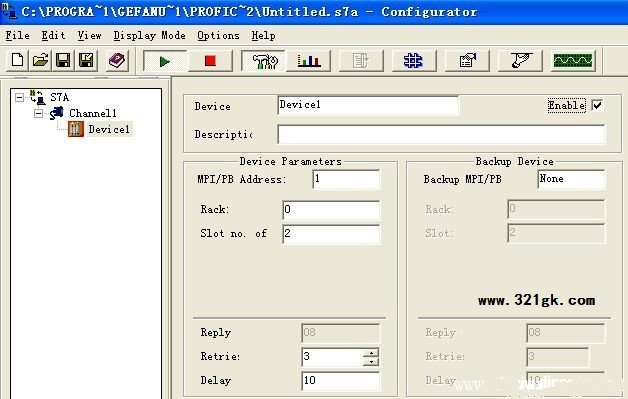Open the green waveform signal monitor icon
Screen dimensions: 628x399
coord(573,61)
